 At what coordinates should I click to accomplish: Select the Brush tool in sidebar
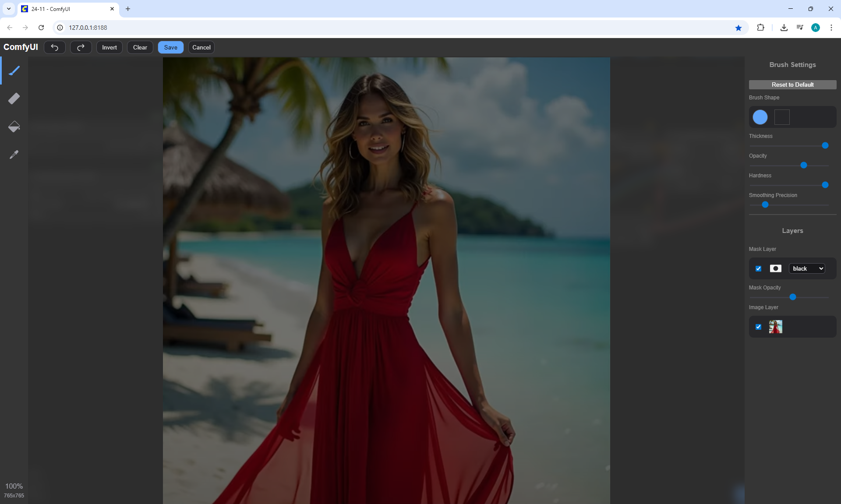(x=14, y=70)
